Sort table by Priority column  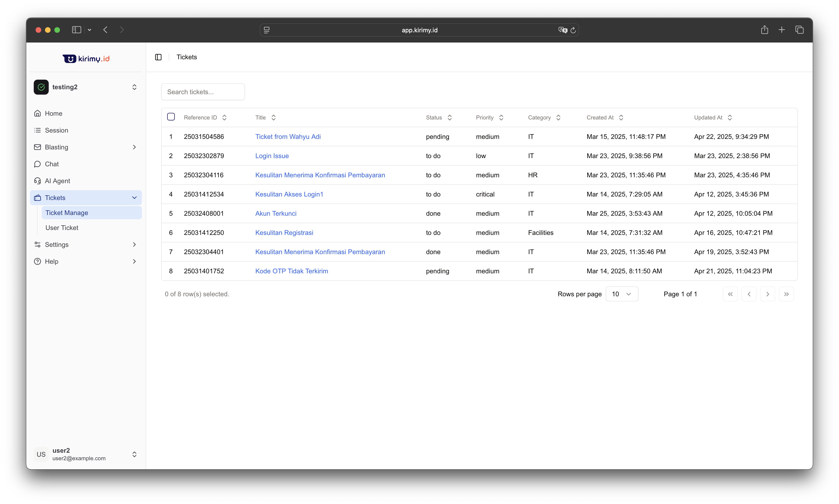click(490, 118)
